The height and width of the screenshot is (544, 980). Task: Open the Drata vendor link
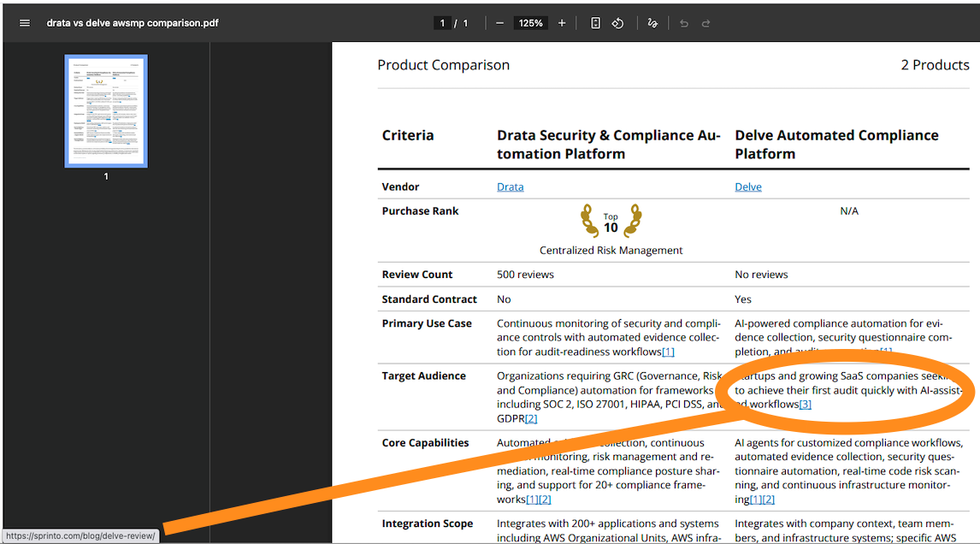tap(510, 186)
